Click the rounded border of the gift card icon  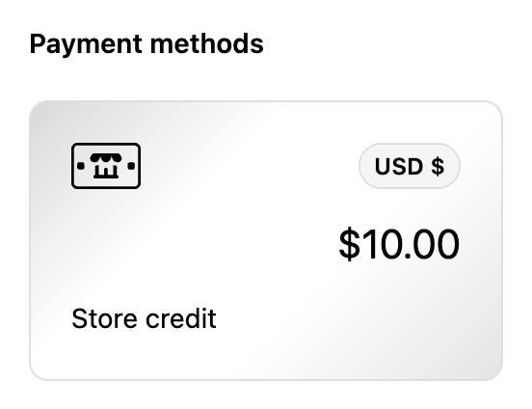(x=106, y=144)
